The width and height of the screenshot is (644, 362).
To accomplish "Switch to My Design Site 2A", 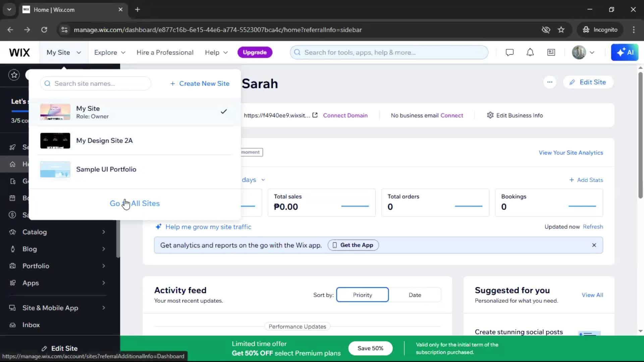I will [x=135, y=141].
